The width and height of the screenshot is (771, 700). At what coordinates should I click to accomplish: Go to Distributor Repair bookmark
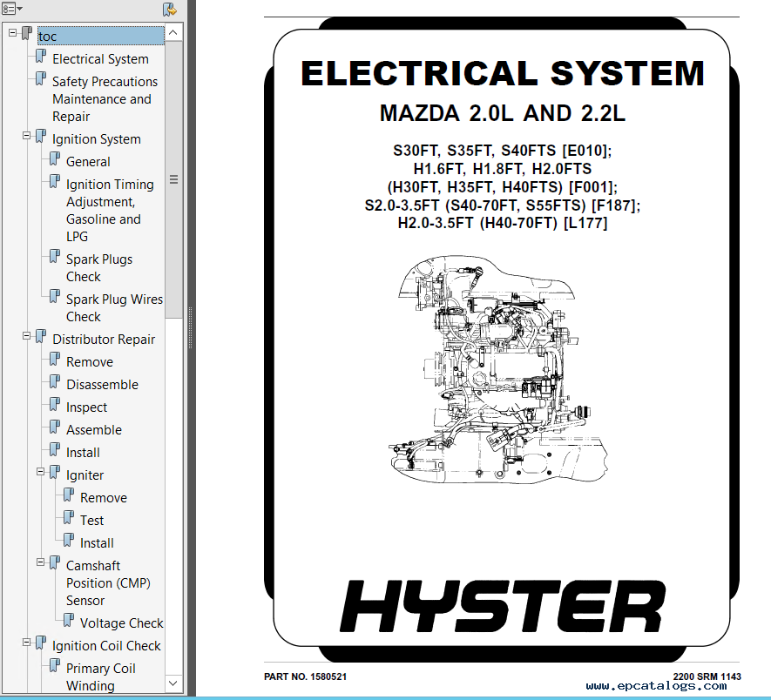pos(104,340)
